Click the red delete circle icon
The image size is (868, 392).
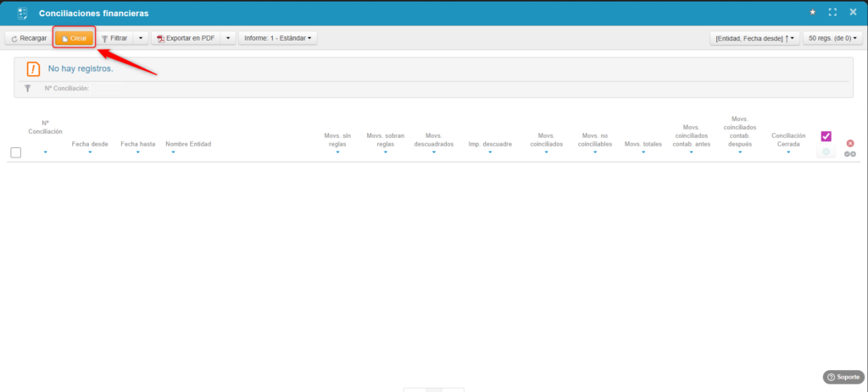(x=849, y=143)
